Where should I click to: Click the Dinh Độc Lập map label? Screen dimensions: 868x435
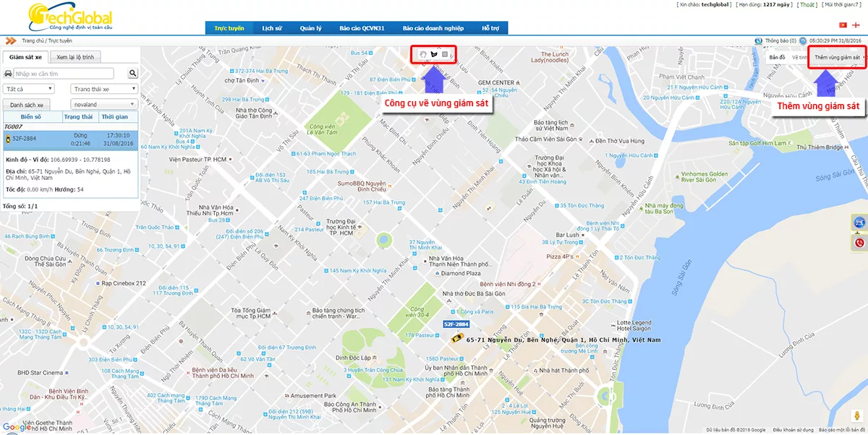click(x=353, y=358)
